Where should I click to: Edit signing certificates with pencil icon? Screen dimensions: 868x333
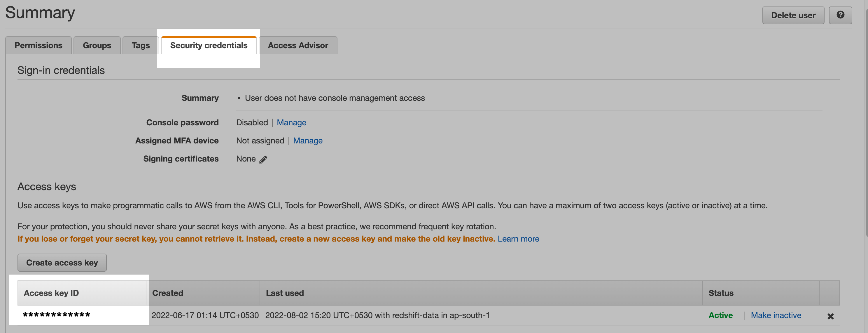[x=263, y=159]
